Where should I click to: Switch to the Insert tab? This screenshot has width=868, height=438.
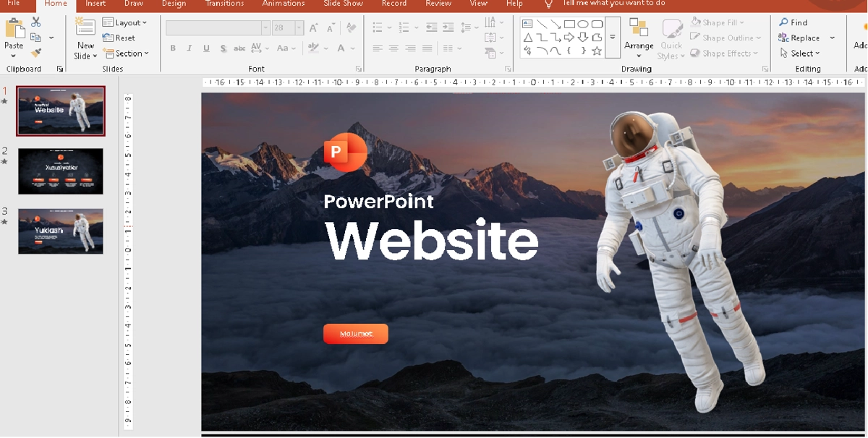(95, 4)
